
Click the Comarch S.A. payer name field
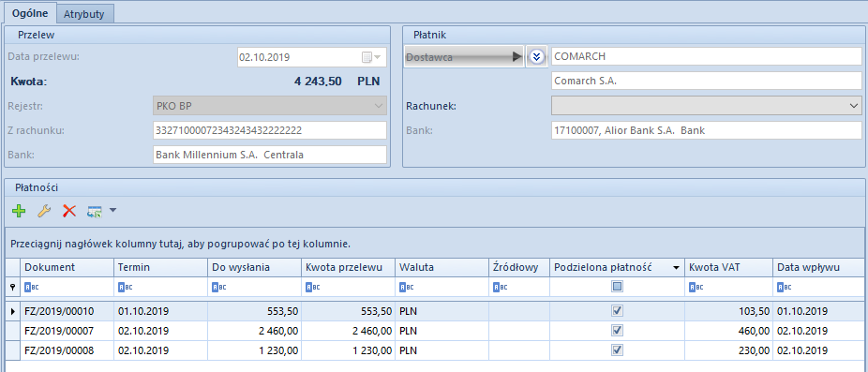(707, 81)
